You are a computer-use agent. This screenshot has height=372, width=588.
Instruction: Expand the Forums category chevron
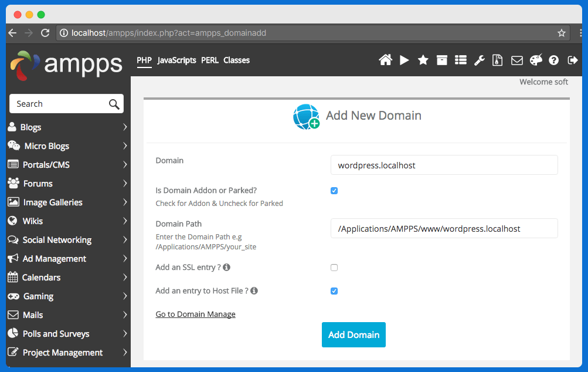tap(125, 183)
